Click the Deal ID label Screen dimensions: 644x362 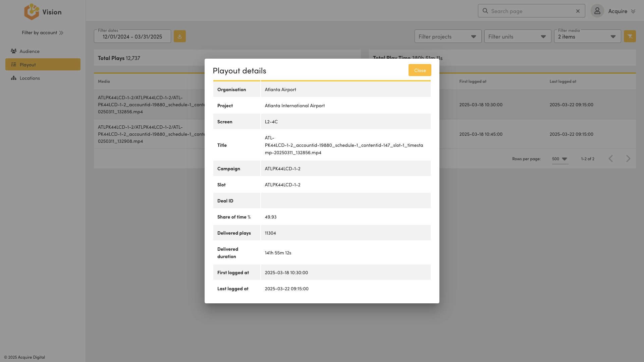(x=225, y=201)
